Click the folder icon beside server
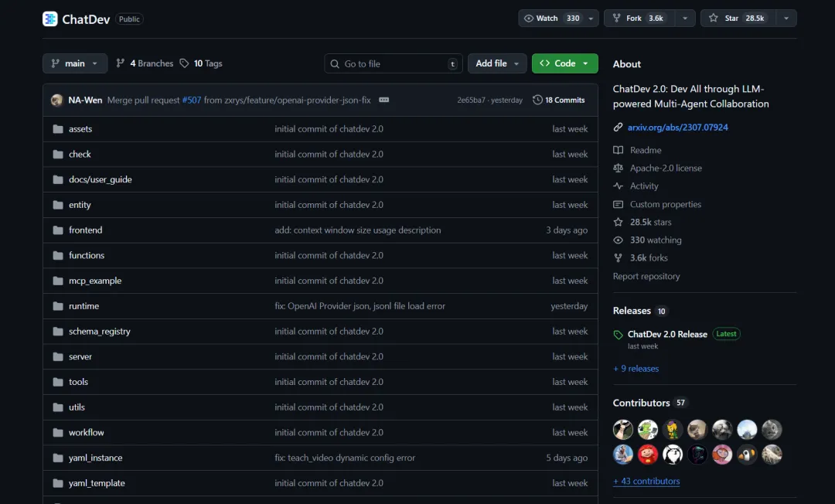The image size is (835, 504). point(58,356)
